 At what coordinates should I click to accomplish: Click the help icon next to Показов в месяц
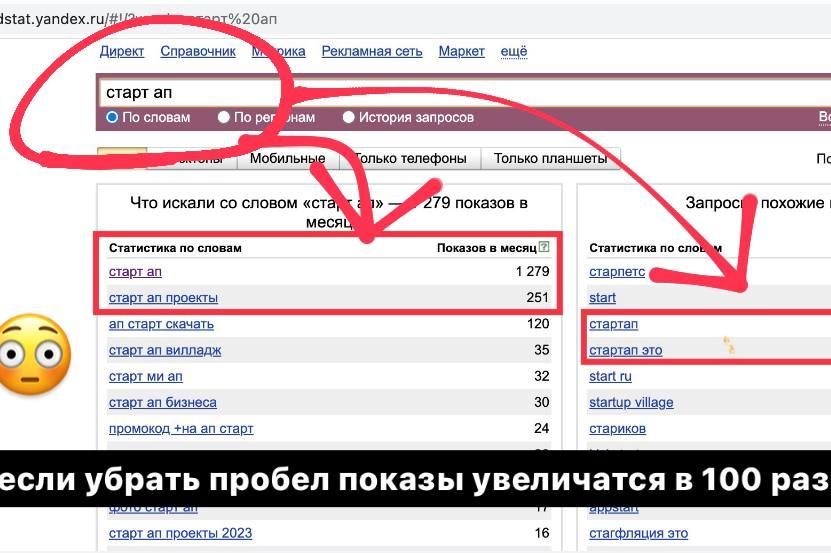544,247
